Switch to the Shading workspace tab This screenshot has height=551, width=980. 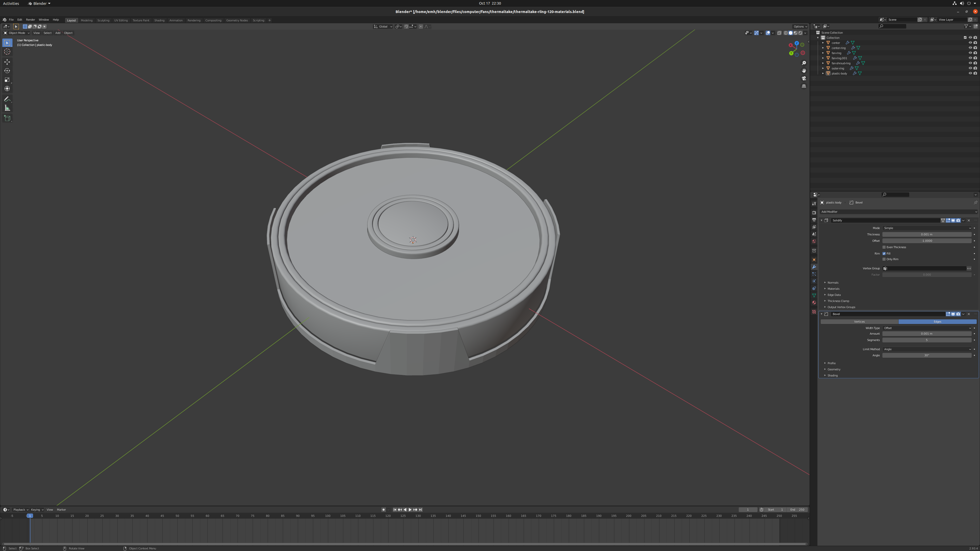[x=160, y=20]
